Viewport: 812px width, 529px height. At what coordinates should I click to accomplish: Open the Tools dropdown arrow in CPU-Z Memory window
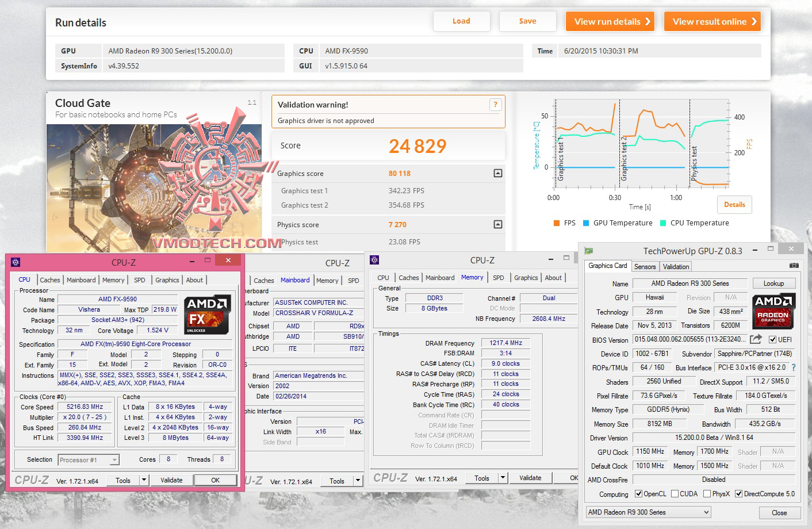pos(503,478)
